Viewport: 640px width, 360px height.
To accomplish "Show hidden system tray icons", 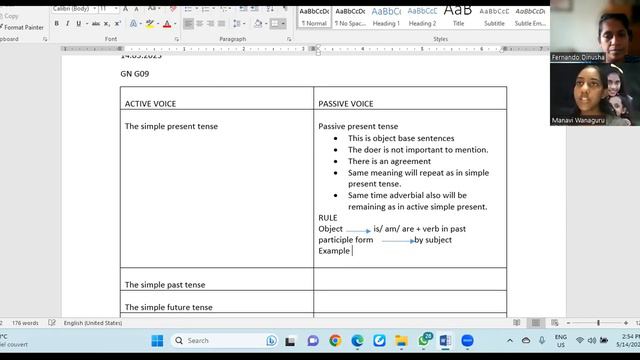I will click(x=510, y=340).
